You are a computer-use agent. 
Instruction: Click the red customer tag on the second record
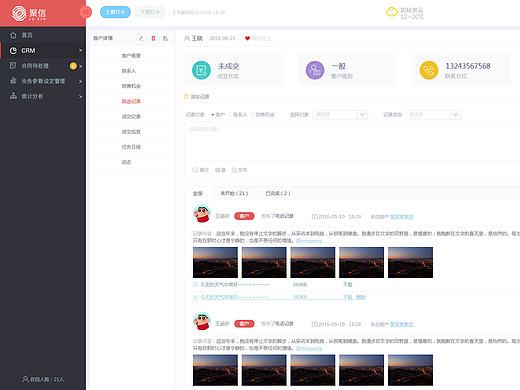click(244, 324)
